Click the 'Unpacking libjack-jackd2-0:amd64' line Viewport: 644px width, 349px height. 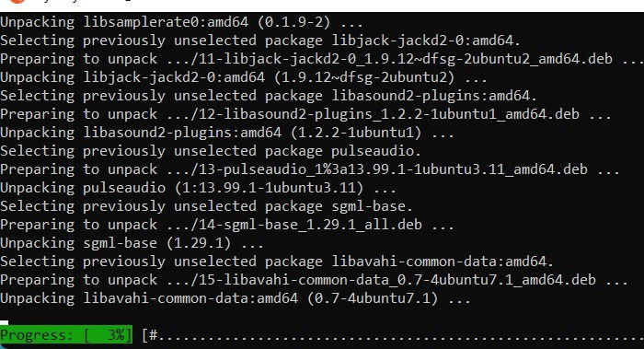244,77
